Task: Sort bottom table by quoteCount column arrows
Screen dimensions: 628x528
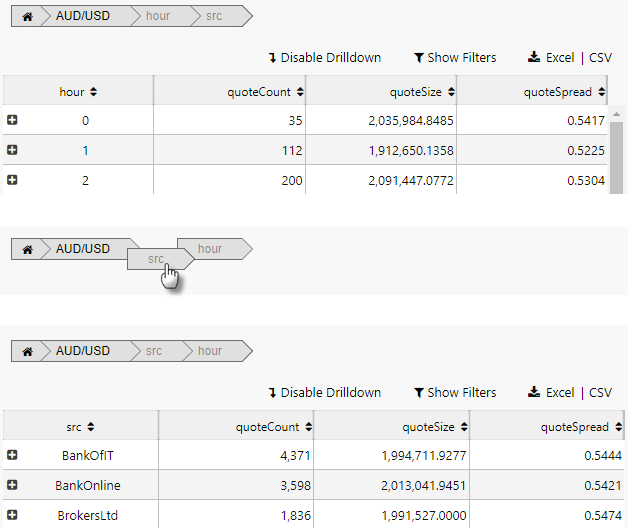Action: [x=307, y=427]
